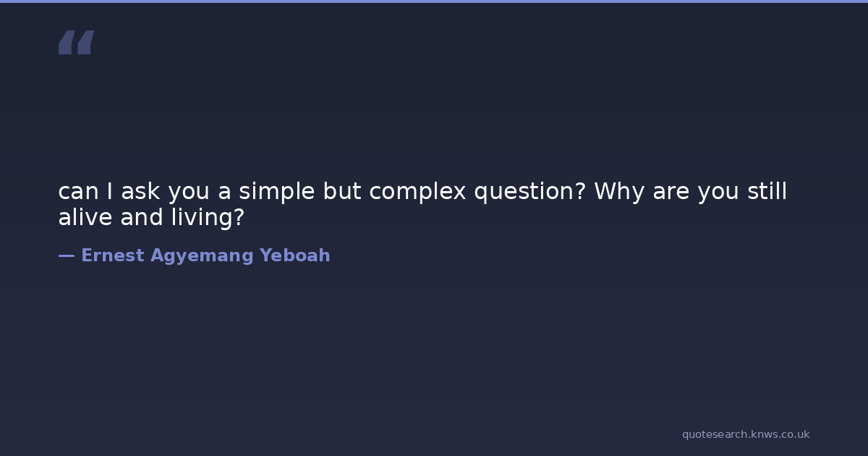Image resolution: width=868 pixels, height=456 pixels.
Task: Click the word "complex" in the quote
Action: [417, 192]
